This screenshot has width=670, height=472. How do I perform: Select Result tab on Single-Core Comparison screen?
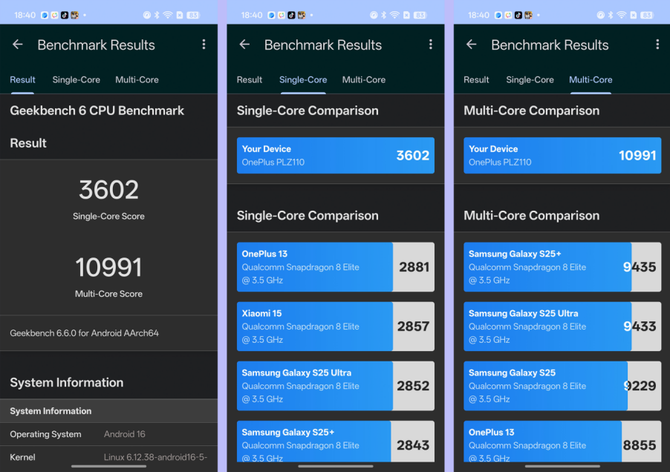click(x=250, y=80)
